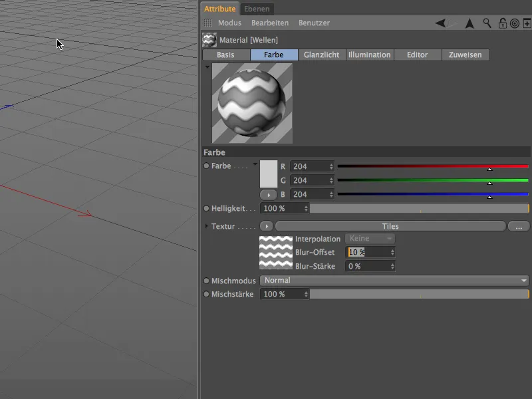The height and width of the screenshot is (399, 532).
Task: Toggle Helligkeit animation dot
Action: (206, 208)
